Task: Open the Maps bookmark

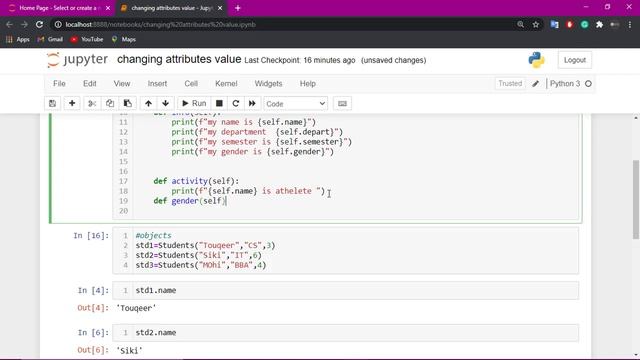Action: click(x=124, y=40)
